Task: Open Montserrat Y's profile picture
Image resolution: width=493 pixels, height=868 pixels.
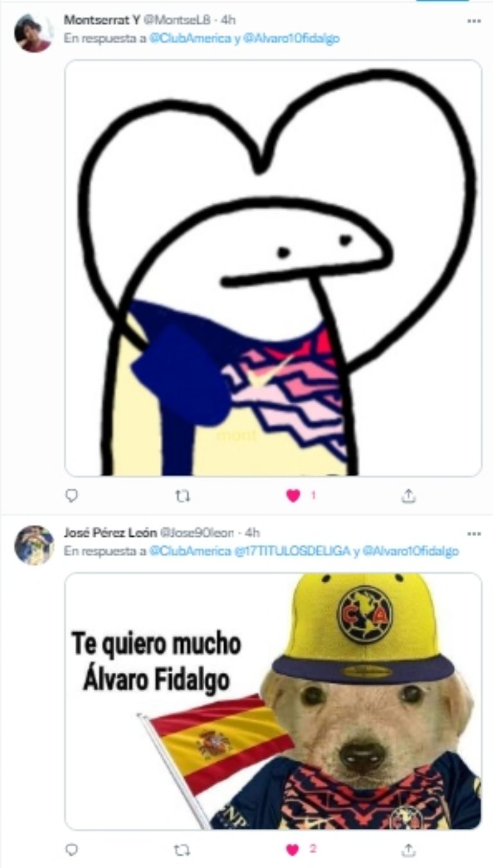Action: coord(33,33)
